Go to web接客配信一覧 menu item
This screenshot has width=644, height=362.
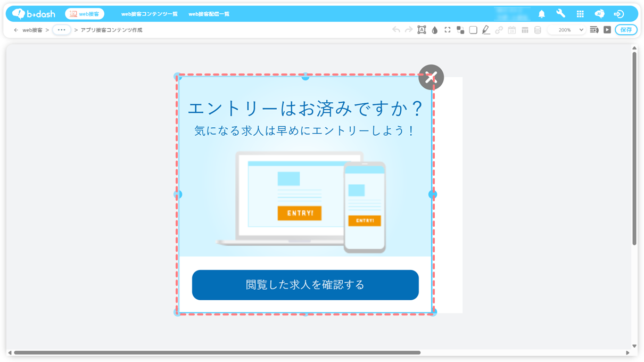pos(209,14)
